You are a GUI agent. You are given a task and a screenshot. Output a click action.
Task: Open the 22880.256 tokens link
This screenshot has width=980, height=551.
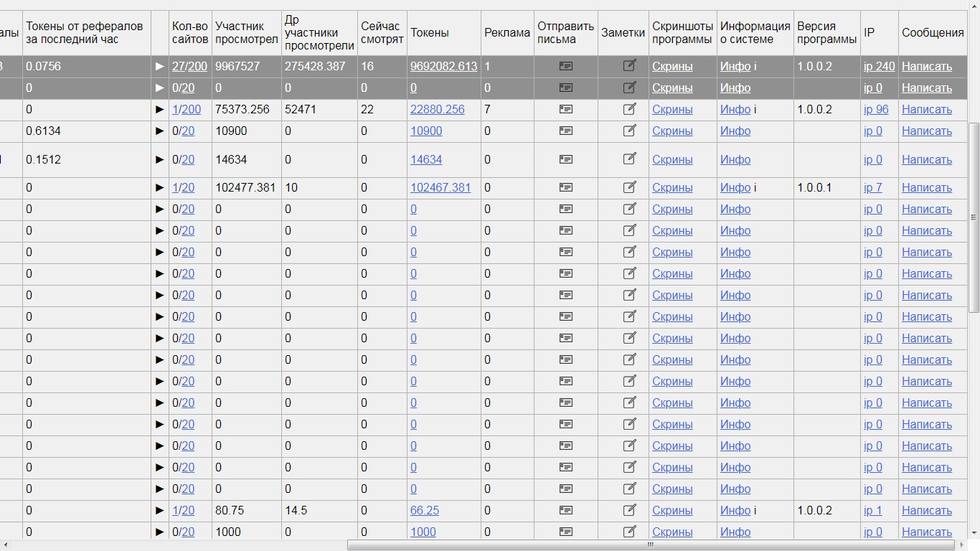(437, 109)
